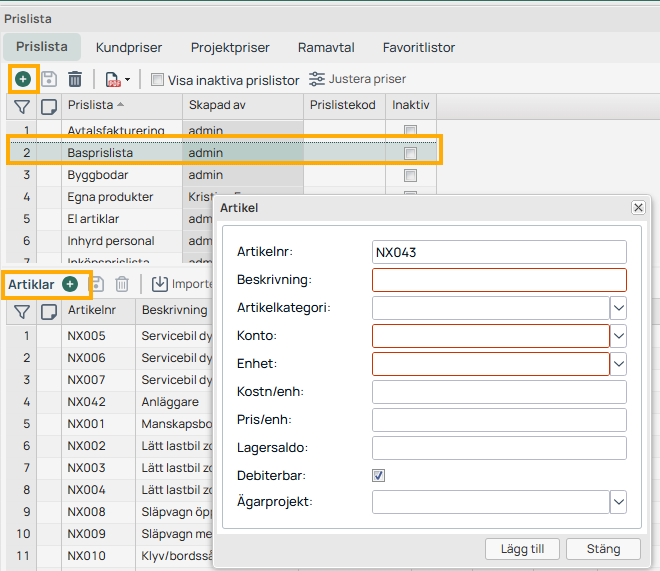
Task: Expand the Artikelkategori dropdown
Action: click(x=619, y=308)
